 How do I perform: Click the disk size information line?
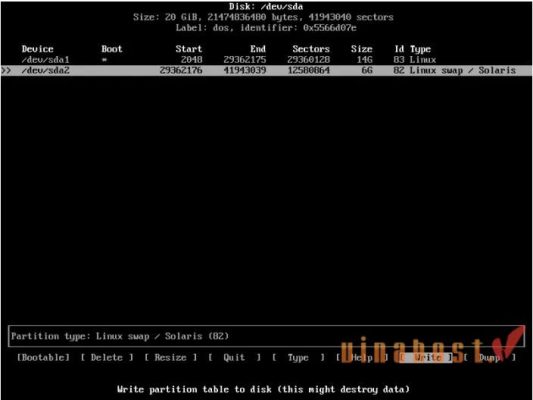[263, 17]
